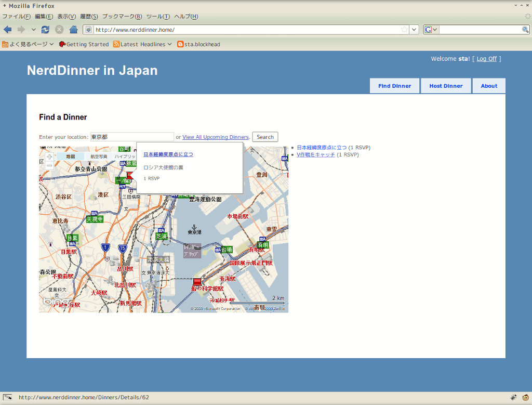This screenshot has width=532, height=405.
Task: Click the URL address field
Action: coord(247,30)
